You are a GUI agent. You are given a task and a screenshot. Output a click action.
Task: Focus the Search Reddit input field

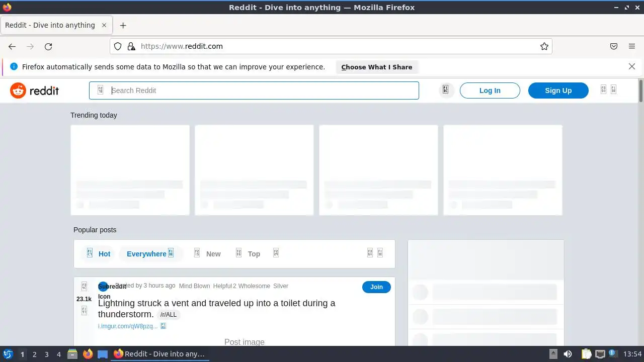(x=254, y=90)
